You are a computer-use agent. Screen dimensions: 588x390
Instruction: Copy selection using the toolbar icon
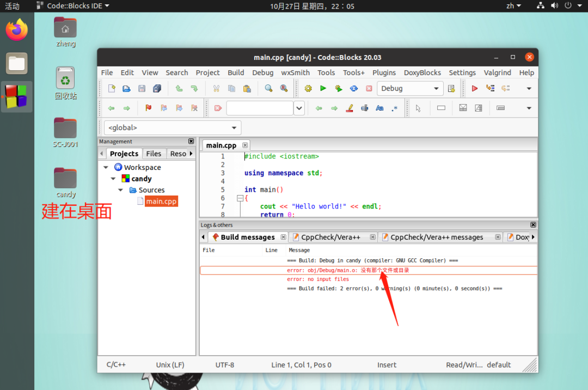pyautogui.click(x=232, y=88)
